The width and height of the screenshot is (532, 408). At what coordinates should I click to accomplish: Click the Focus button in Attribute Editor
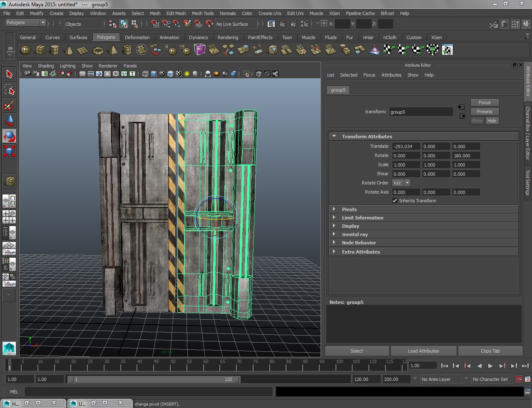point(484,102)
